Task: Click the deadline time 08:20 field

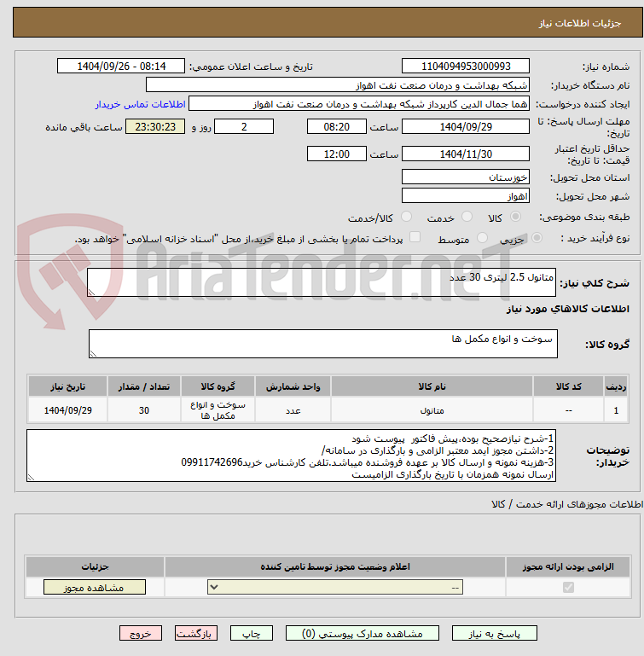Action: click(x=336, y=127)
